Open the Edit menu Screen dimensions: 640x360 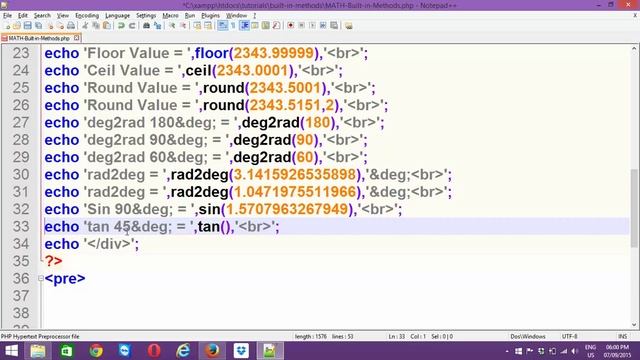pyautogui.click(x=23, y=16)
